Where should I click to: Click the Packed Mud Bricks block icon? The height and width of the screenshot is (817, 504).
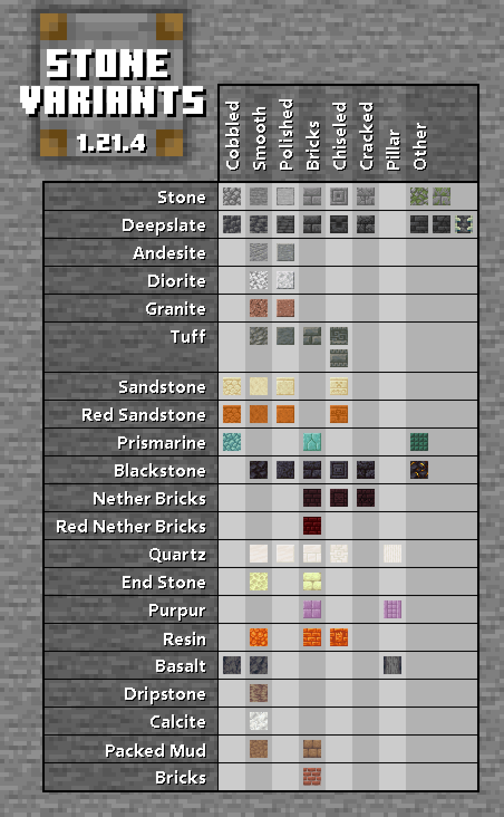click(x=312, y=749)
